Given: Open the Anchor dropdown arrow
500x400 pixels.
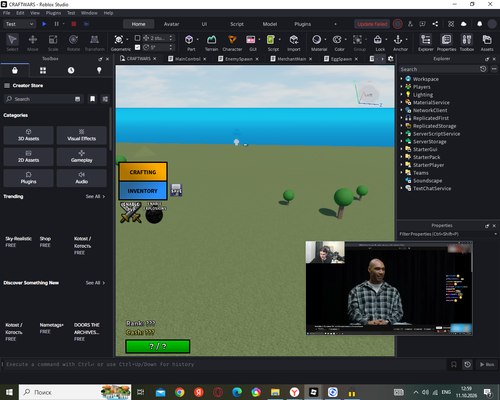Looking at the screenshot, I should tap(407, 39).
